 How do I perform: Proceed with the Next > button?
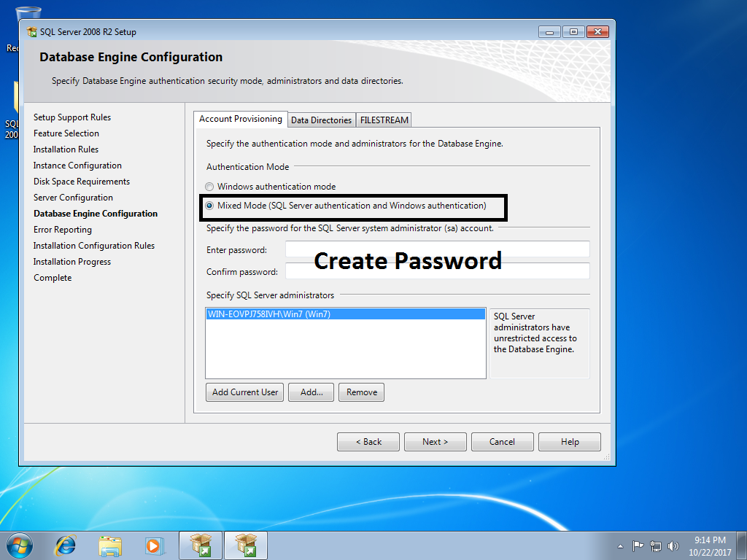coord(435,442)
